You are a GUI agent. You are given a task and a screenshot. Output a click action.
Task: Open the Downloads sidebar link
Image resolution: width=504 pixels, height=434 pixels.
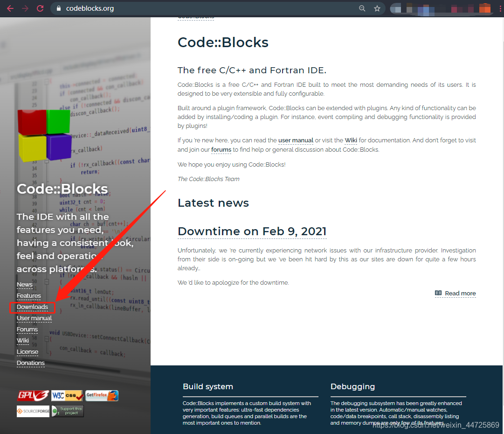(x=32, y=307)
